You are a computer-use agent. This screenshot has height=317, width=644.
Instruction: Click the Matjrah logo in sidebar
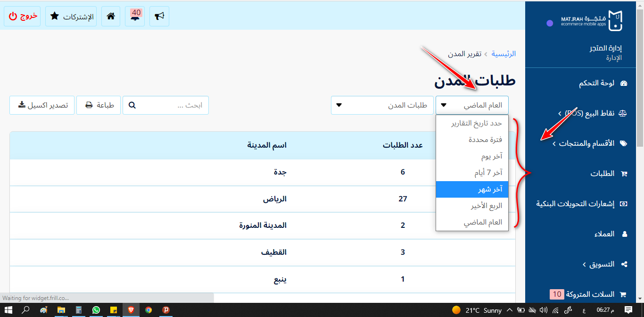(x=592, y=22)
